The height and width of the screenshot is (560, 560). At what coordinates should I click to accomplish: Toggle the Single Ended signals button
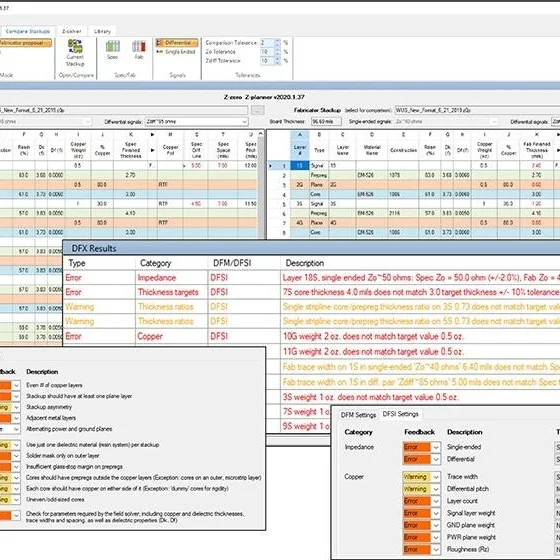(176, 52)
